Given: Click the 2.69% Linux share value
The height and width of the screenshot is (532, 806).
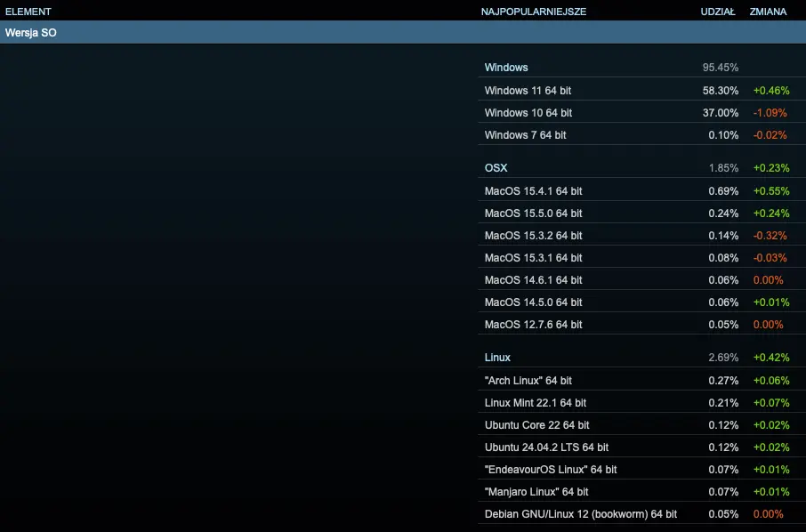Looking at the screenshot, I should pyautogui.click(x=723, y=358).
